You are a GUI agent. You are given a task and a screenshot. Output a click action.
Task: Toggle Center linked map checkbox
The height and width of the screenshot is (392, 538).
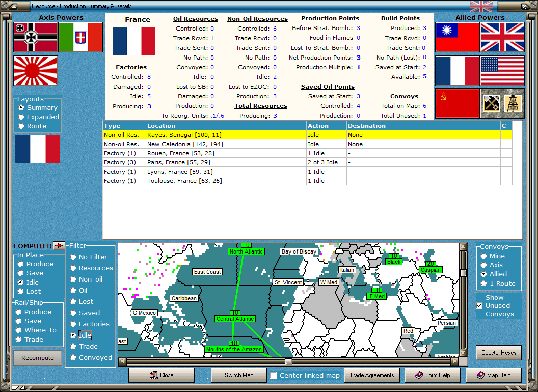click(274, 376)
